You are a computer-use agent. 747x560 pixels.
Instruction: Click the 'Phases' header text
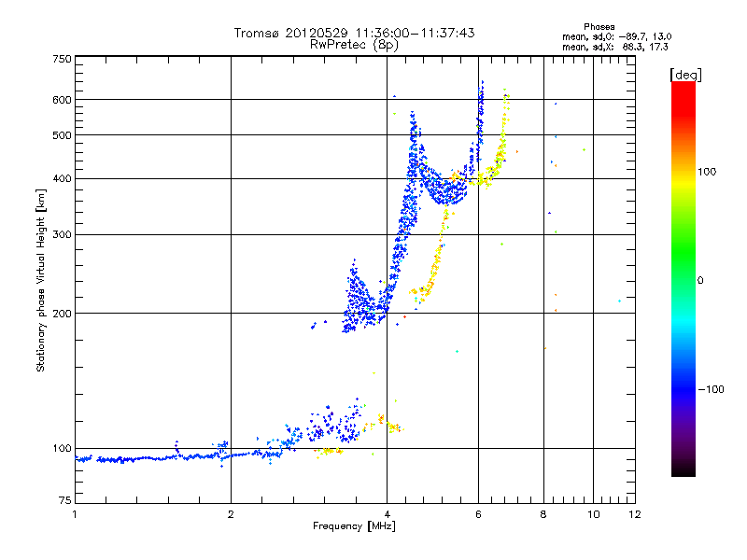(599, 27)
